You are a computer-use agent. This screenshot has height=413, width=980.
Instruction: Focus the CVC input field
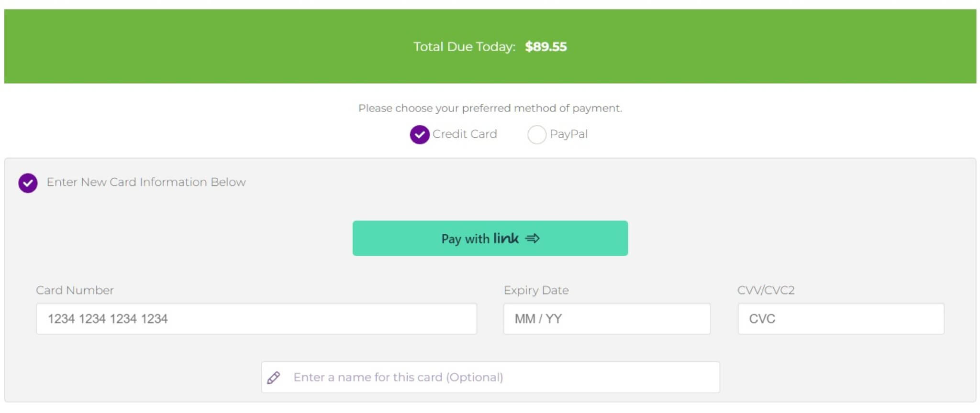pyautogui.click(x=841, y=318)
